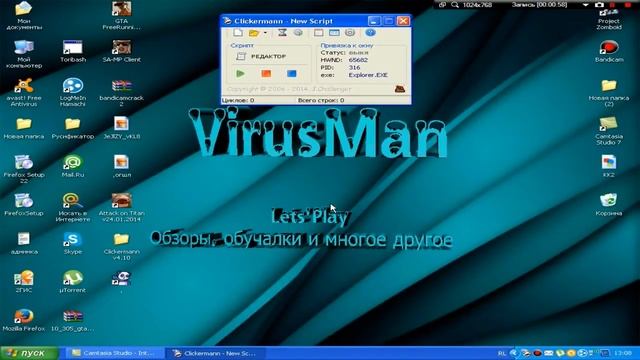This screenshot has height=360, width=640.
Task: Select the Clickermann v4.10 folder icon
Action: pyautogui.click(x=122, y=247)
